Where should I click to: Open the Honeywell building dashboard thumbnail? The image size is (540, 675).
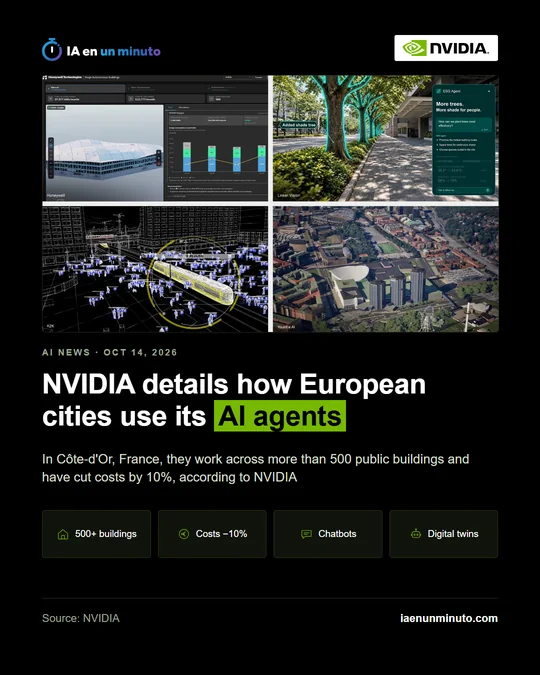[x=155, y=138]
